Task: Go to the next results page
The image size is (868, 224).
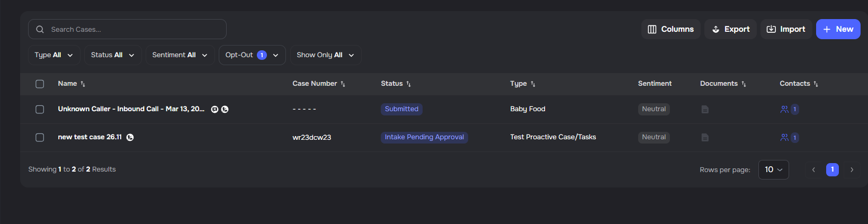Action: tap(852, 170)
